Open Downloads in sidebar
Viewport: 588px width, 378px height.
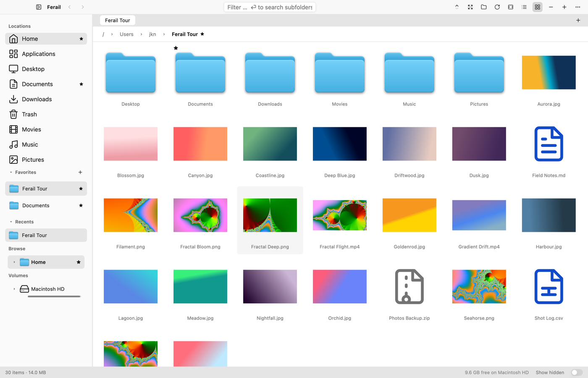46,99
